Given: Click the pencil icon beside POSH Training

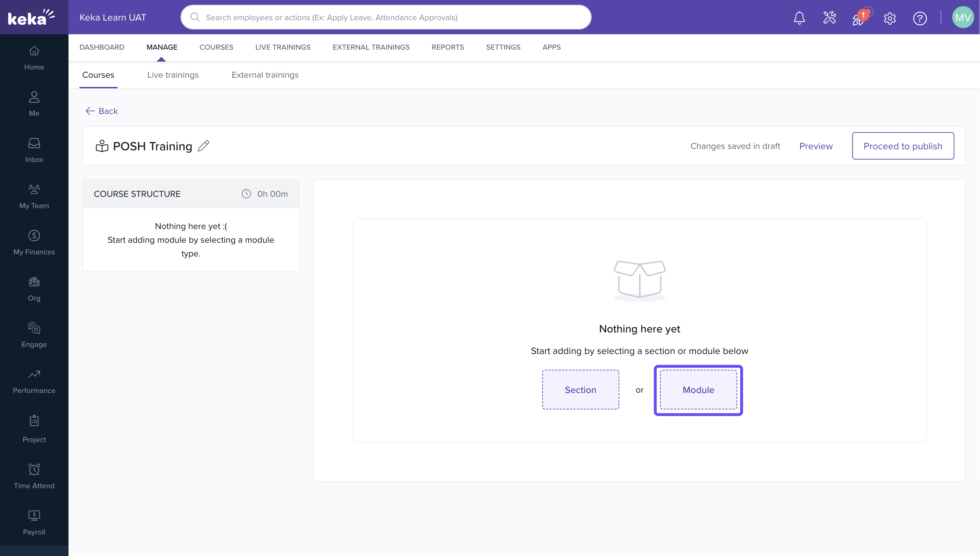Looking at the screenshot, I should pos(204,146).
